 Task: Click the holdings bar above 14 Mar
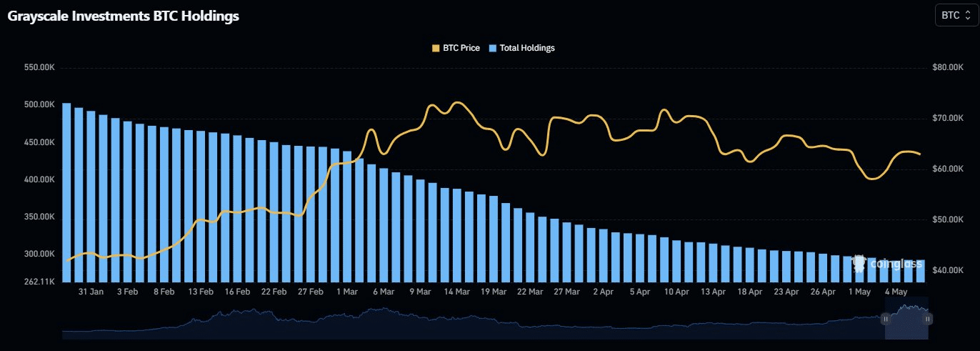click(x=456, y=235)
